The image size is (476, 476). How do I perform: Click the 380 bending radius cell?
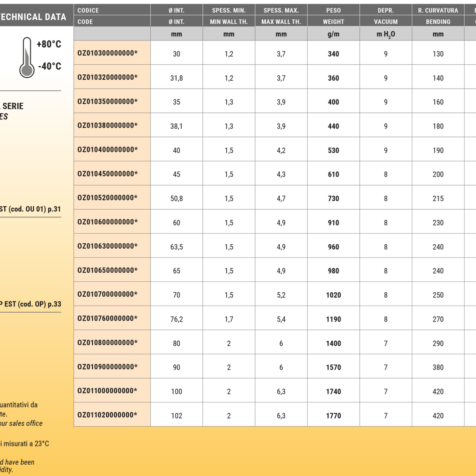pyautogui.click(x=438, y=367)
